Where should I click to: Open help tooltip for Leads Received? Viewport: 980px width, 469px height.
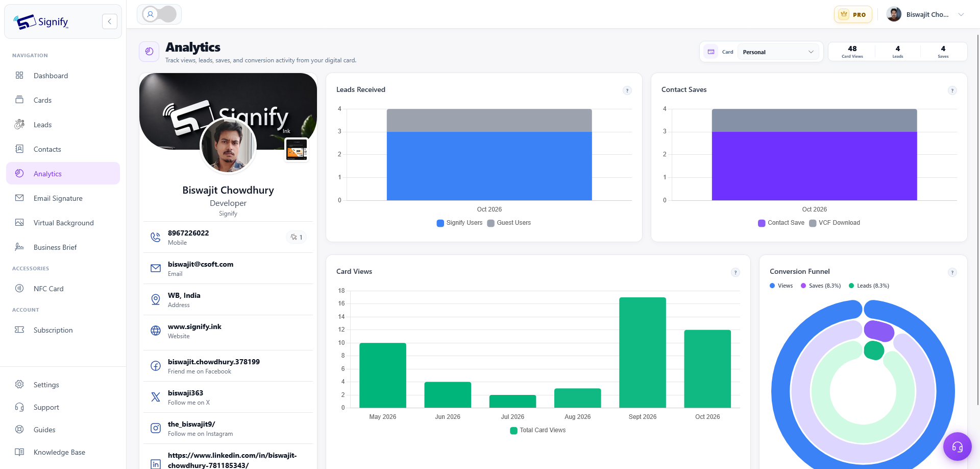pyautogui.click(x=627, y=90)
